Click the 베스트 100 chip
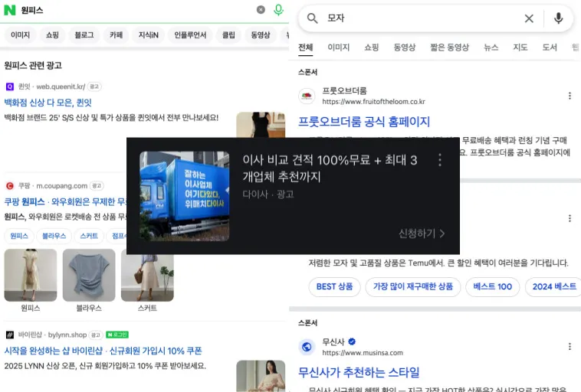 tap(492, 287)
